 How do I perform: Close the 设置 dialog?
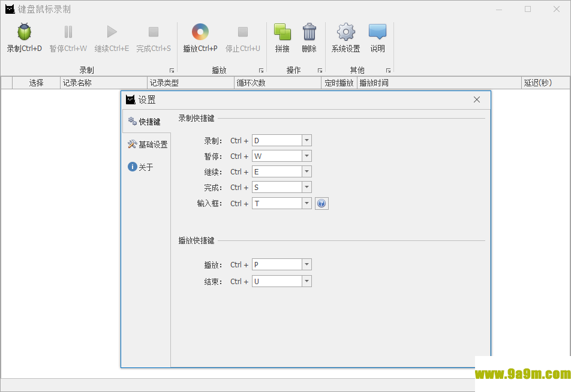pos(477,99)
